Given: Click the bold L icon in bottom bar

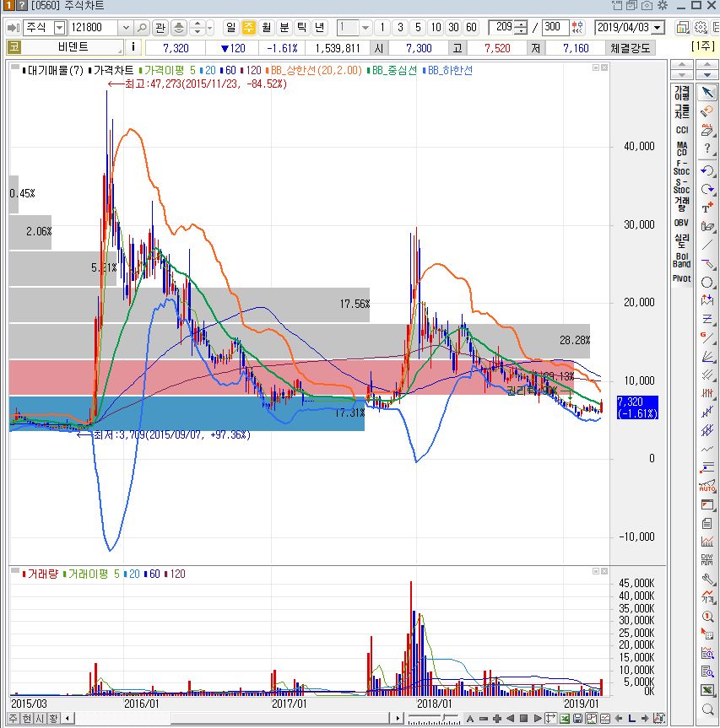Looking at the screenshot, I should 631,718.
